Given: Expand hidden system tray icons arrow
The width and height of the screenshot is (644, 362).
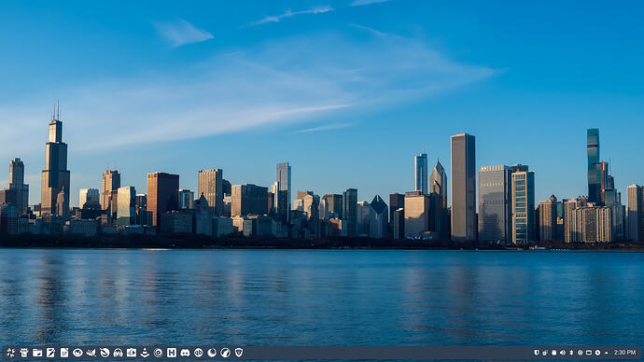Looking at the screenshot, I should pos(607,353).
